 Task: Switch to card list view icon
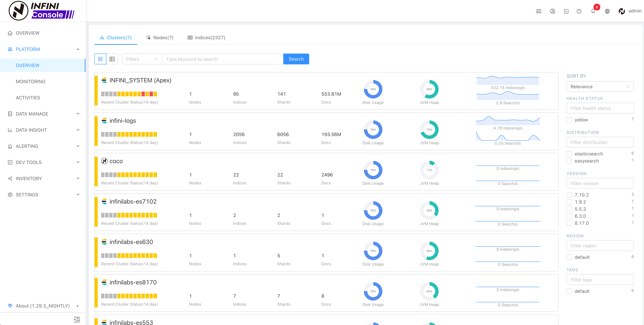[100, 59]
